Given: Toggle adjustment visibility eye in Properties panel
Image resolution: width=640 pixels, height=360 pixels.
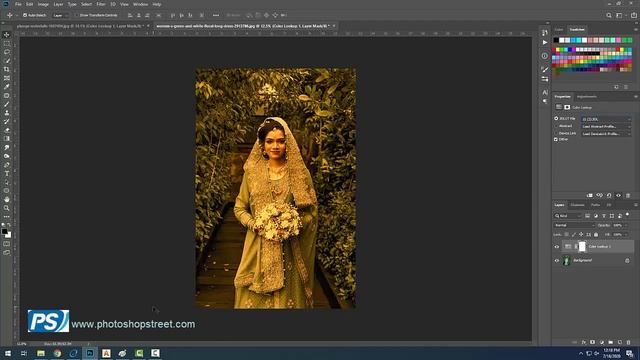Looking at the screenshot, I should tap(618, 196).
